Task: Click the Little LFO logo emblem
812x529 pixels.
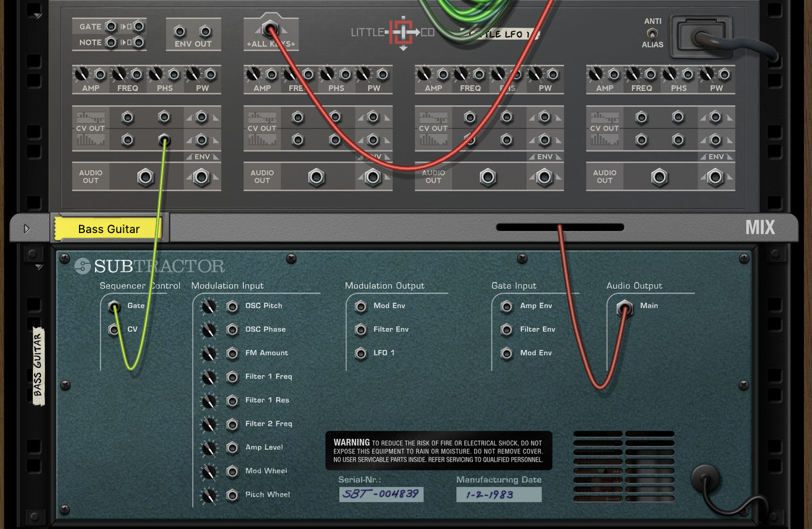Action: pyautogui.click(x=403, y=32)
